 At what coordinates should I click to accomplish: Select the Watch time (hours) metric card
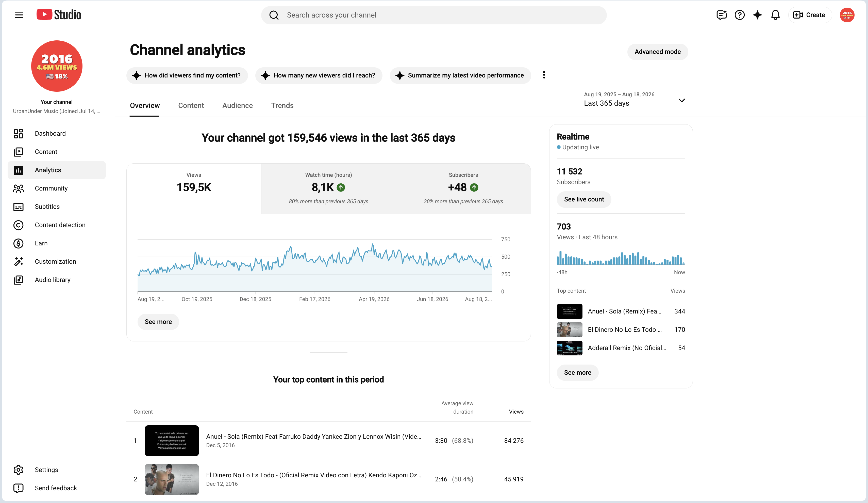pos(328,188)
